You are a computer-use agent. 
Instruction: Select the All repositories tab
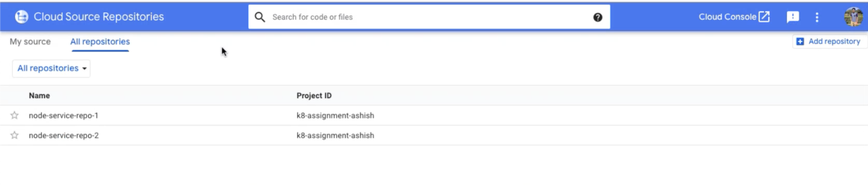(x=100, y=42)
